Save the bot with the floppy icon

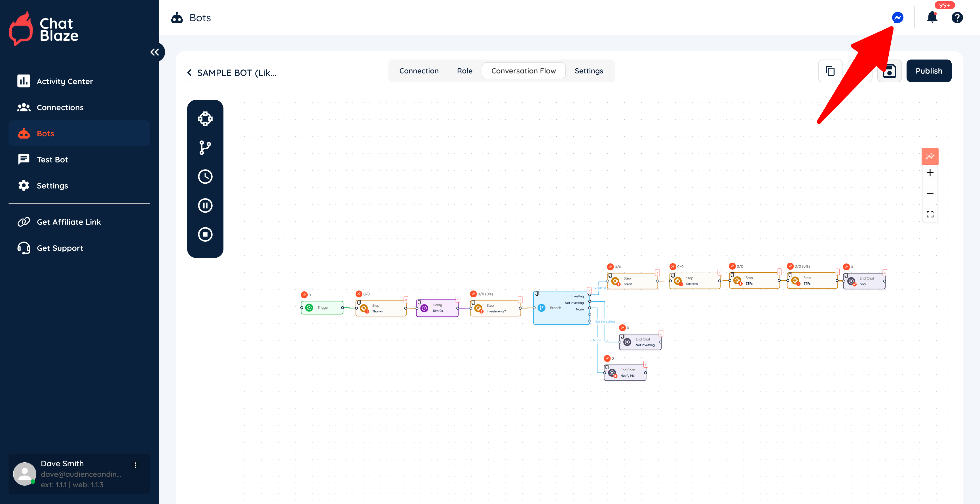click(889, 71)
